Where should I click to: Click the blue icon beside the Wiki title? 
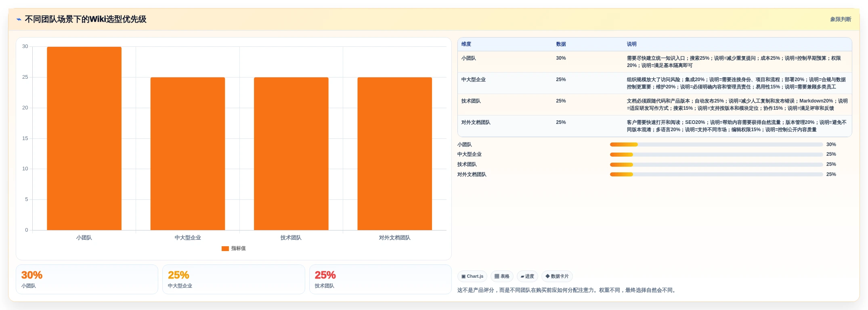coord(19,19)
